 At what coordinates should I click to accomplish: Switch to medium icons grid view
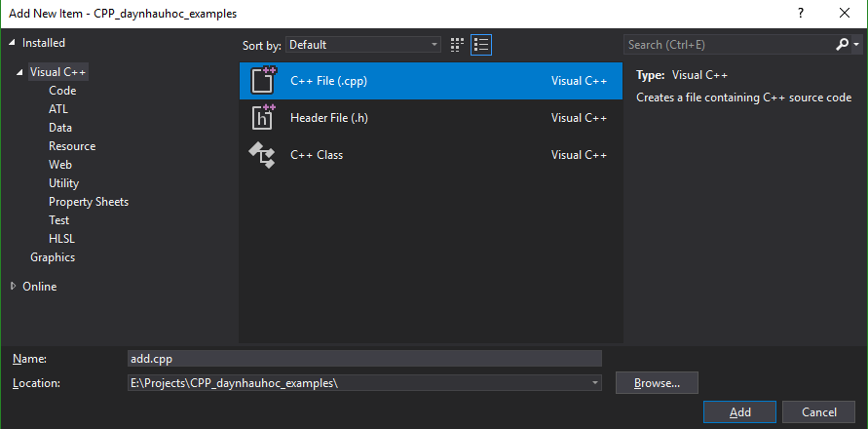[x=457, y=45]
